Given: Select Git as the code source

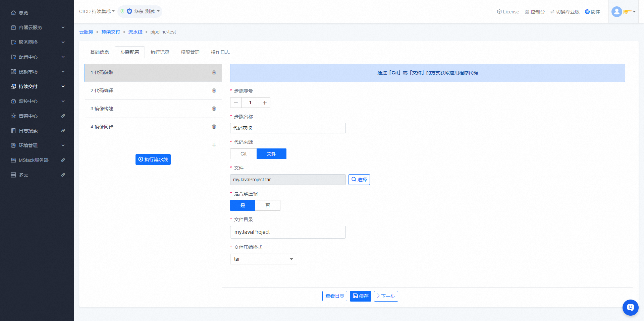Looking at the screenshot, I should [244, 154].
